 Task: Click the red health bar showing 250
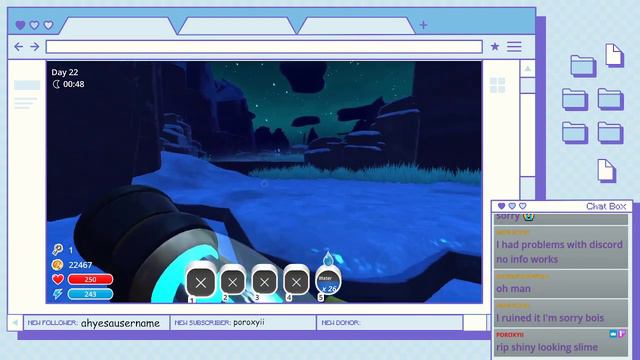pyautogui.click(x=90, y=280)
